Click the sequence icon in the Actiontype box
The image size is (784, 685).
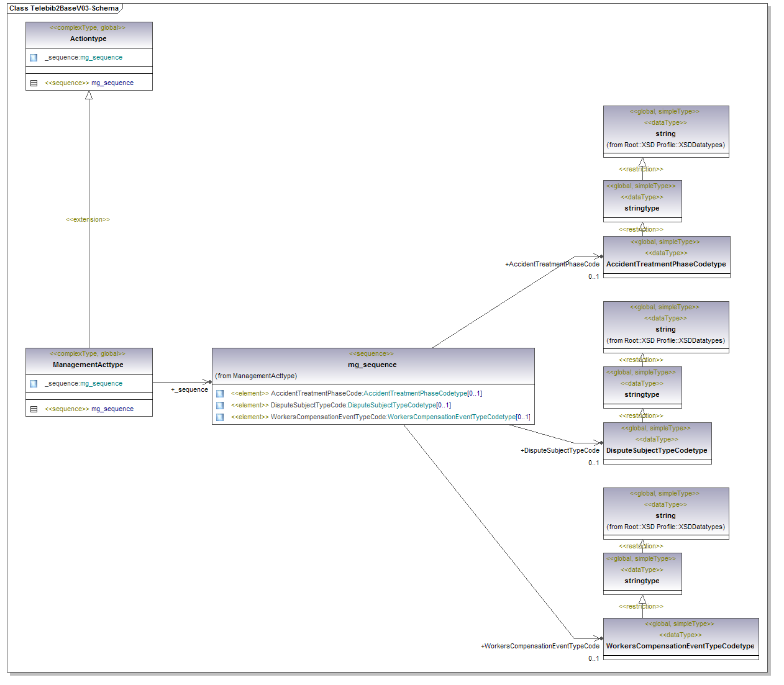pos(34,83)
